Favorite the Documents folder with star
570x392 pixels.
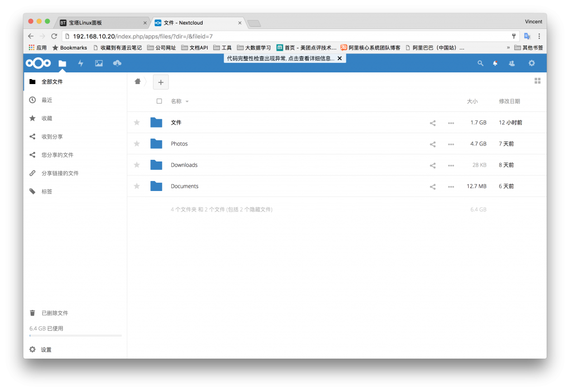pyautogui.click(x=137, y=186)
